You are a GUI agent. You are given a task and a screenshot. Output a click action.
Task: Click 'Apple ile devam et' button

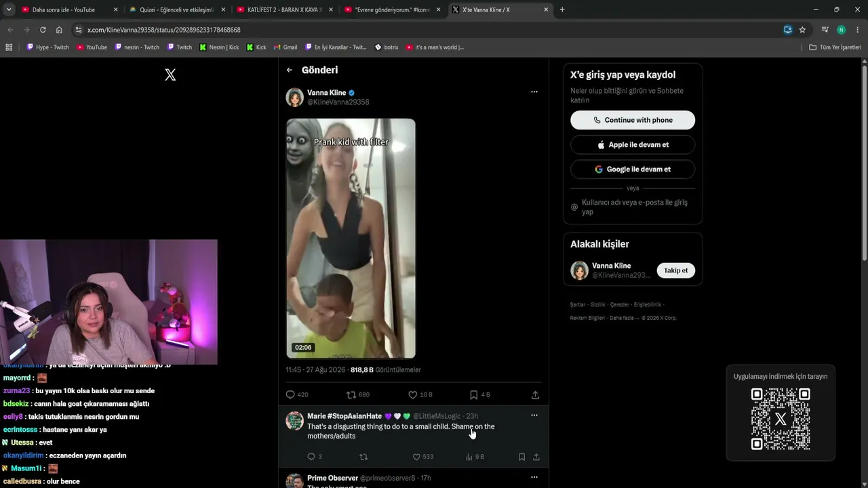pyautogui.click(x=633, y=144)
